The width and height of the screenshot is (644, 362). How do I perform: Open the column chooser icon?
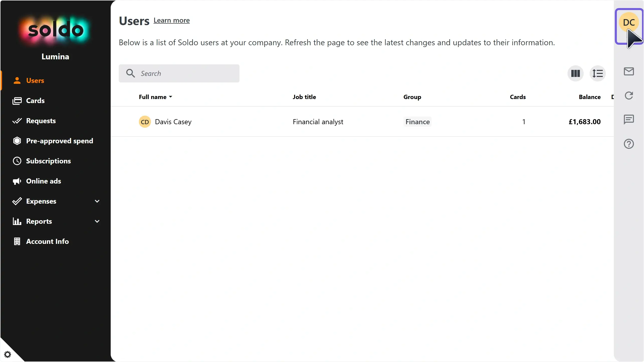point(575,73)
